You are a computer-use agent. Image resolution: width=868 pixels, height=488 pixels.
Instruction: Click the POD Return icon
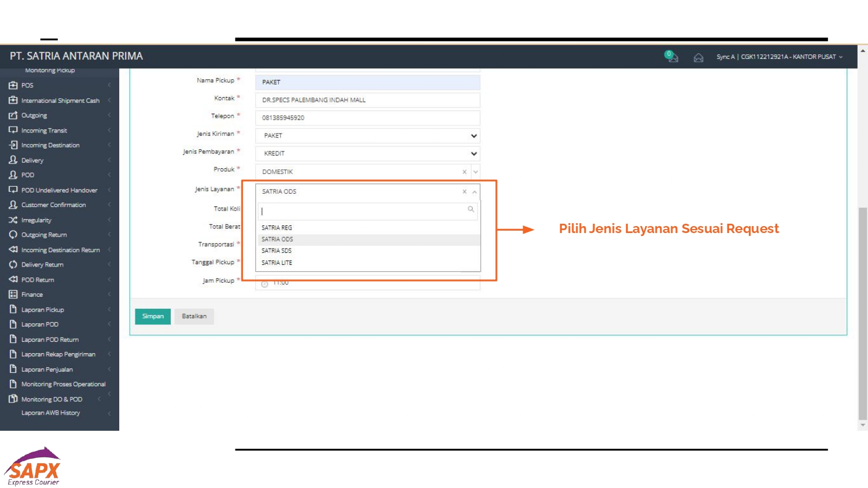coord(13,279)
